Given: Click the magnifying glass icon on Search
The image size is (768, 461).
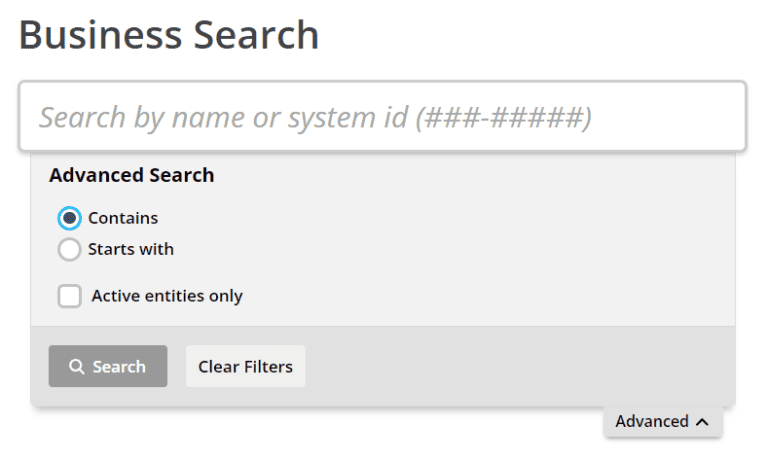Looking at the screenshot, I should (x=77, y=367).
